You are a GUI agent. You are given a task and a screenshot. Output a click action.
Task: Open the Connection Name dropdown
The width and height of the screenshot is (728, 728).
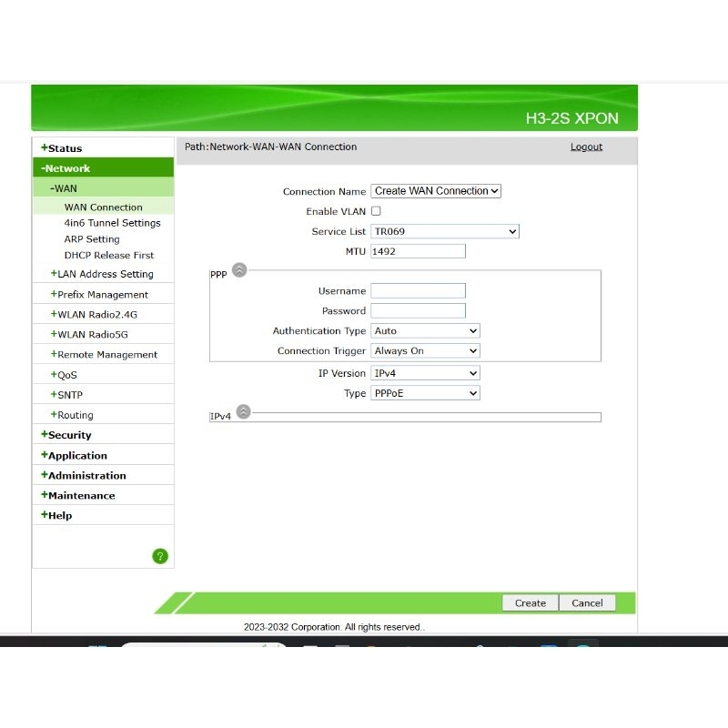(x=436, y=191)
